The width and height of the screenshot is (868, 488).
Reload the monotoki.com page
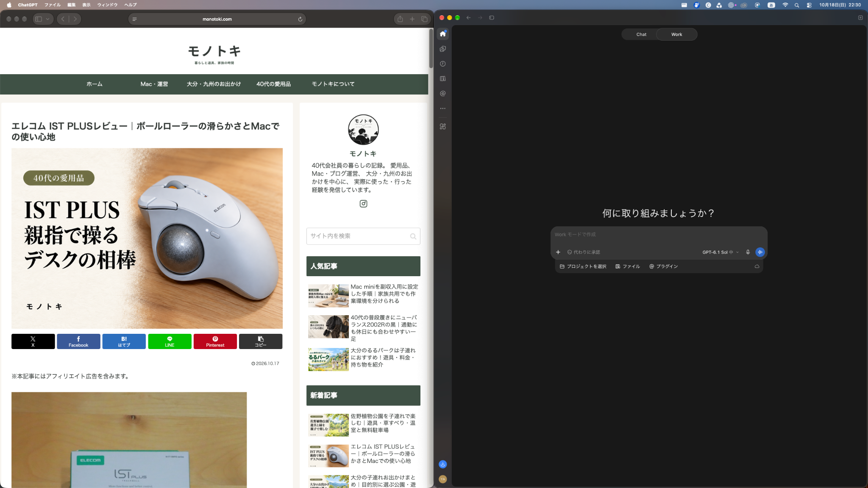point(300,19)
